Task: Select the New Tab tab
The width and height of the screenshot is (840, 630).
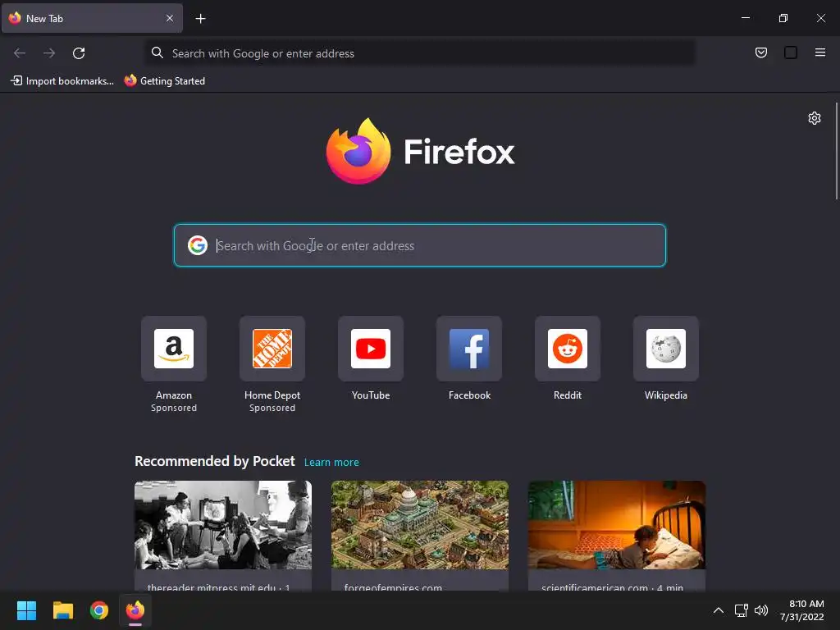Action: pos(92,18)
